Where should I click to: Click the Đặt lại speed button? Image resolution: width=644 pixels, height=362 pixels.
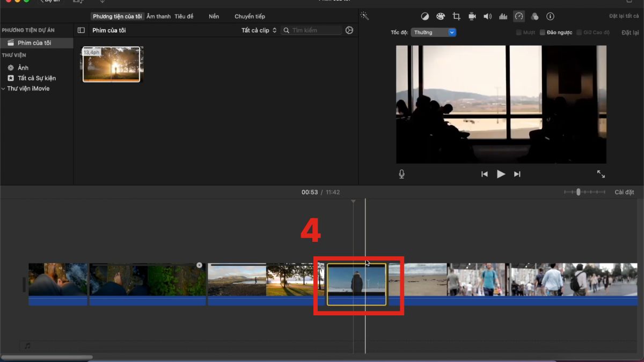tap(630, 33)
